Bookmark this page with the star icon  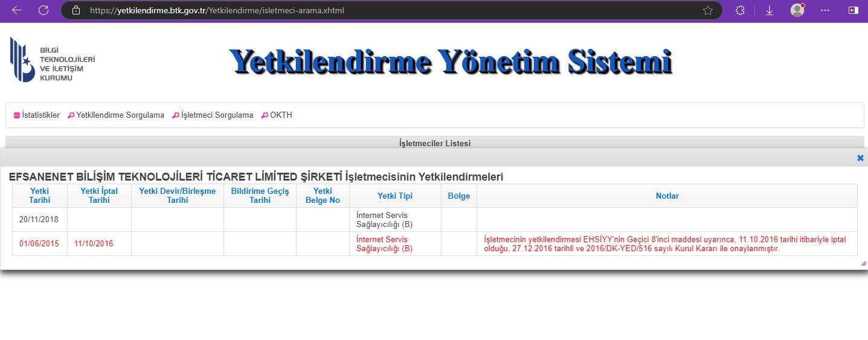pyautogui.click(x=708, y=10)
